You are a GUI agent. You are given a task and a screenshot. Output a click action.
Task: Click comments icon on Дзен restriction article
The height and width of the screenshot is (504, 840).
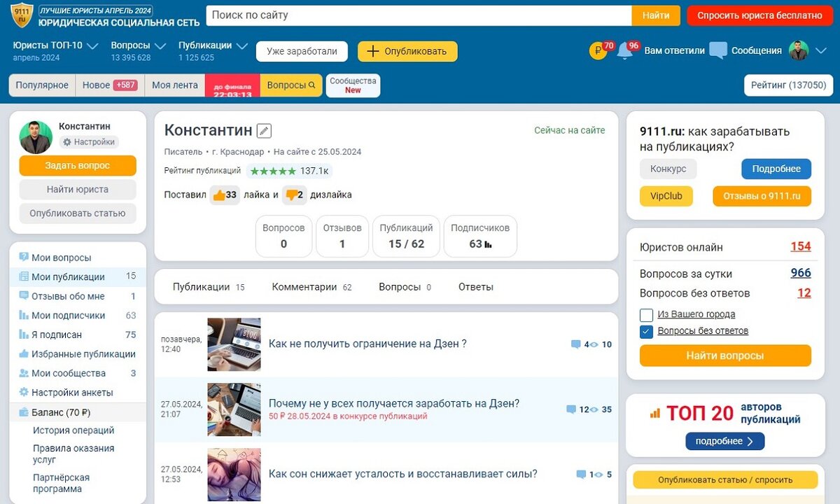pyautogui.click(x=576, y=344)
